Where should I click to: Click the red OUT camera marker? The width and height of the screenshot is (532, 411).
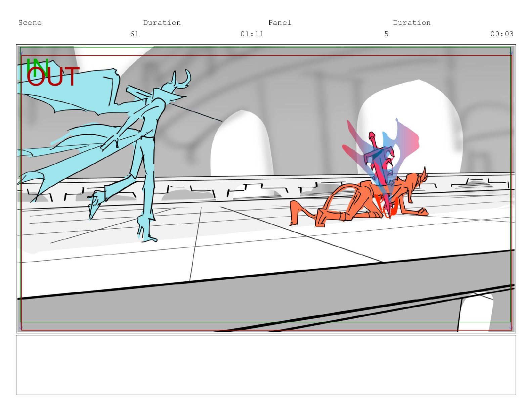pos(53,77)
